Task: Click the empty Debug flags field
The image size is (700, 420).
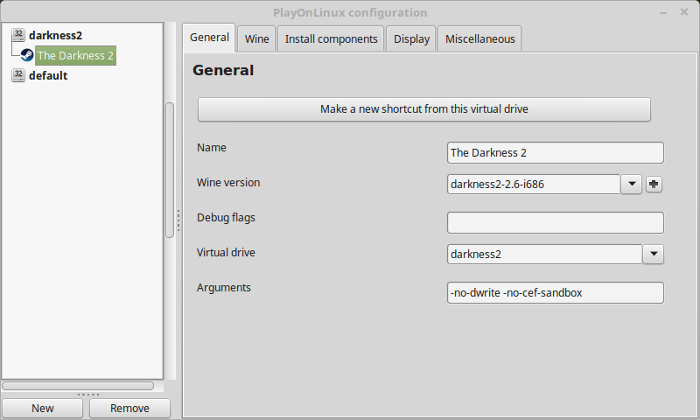Action: [x=555, y=223]
